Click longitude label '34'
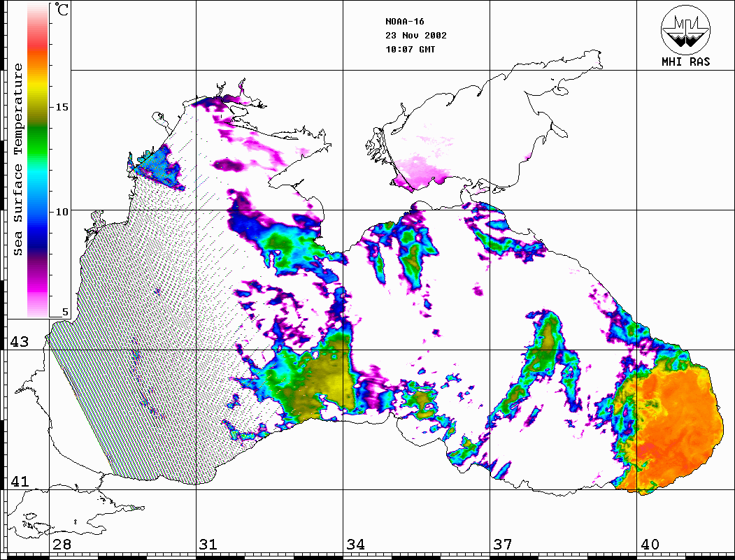Screen dimensions: 735x560 355,545
